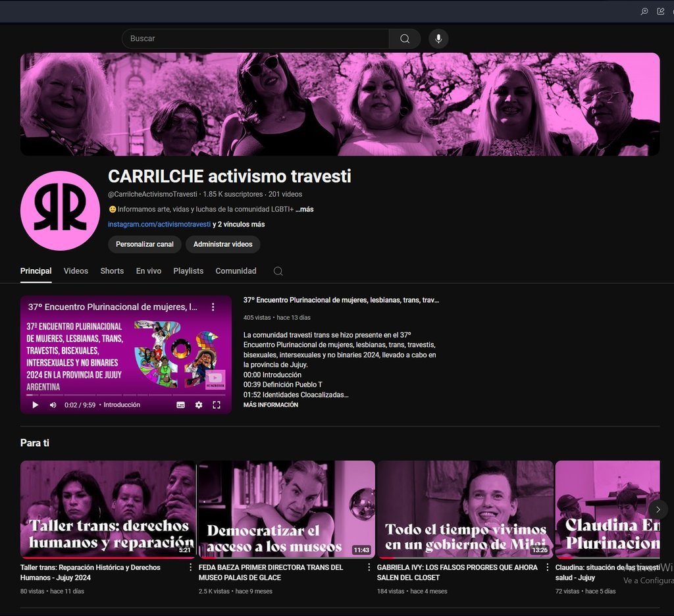
Task: Click the subscribe watermark in player
Action: coord(215,379)
